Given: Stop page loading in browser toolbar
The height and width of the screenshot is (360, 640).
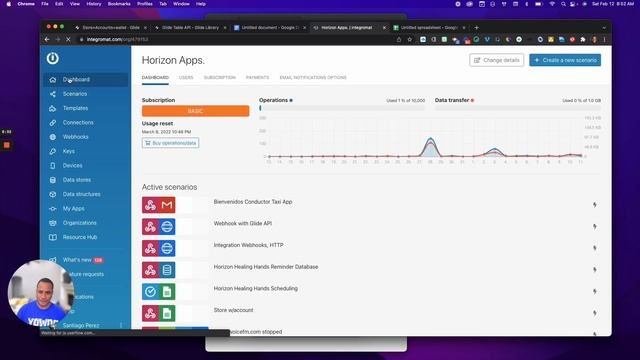Looking at the screenshot, I should 68,40.
